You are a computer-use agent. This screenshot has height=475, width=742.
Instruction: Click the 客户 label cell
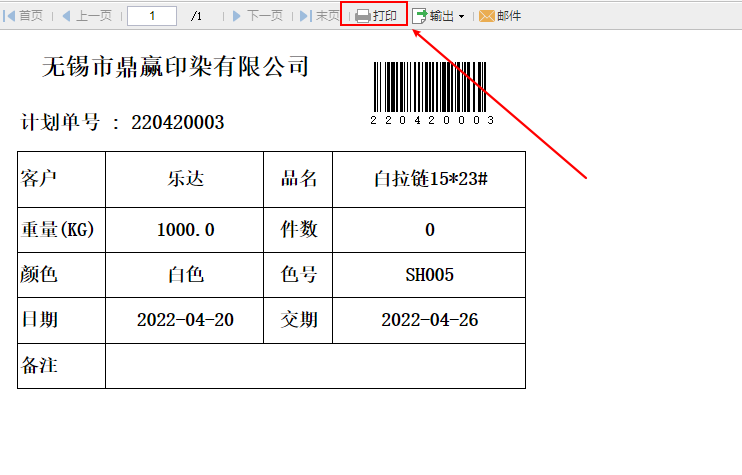pyautogui.click(x=62, y=179)
